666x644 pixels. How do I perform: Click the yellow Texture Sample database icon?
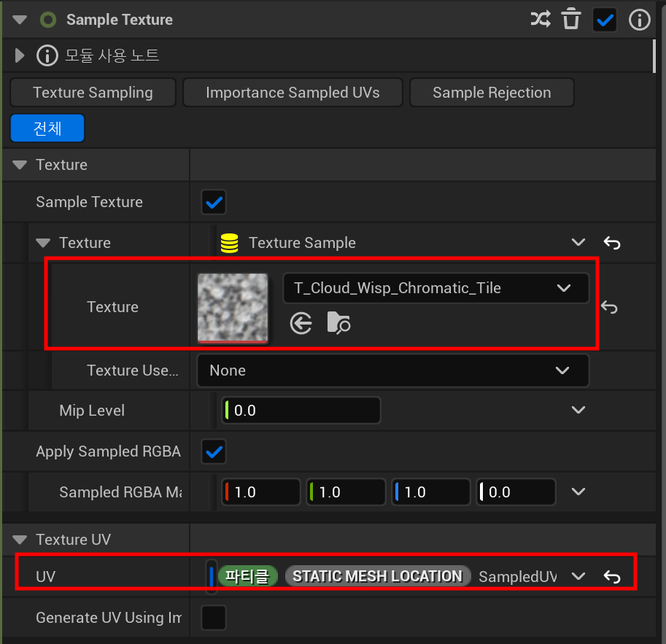click(229, 243)
